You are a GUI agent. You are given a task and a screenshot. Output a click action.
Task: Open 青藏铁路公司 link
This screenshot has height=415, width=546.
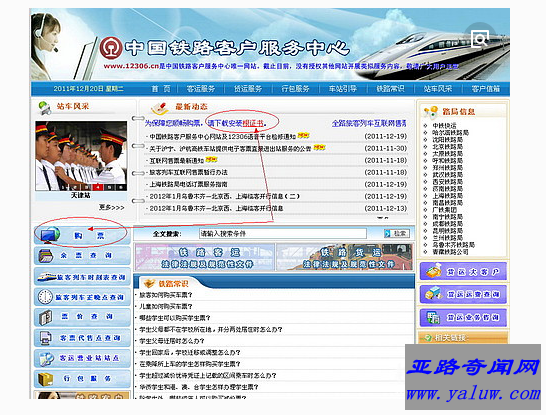coord(450,252)
